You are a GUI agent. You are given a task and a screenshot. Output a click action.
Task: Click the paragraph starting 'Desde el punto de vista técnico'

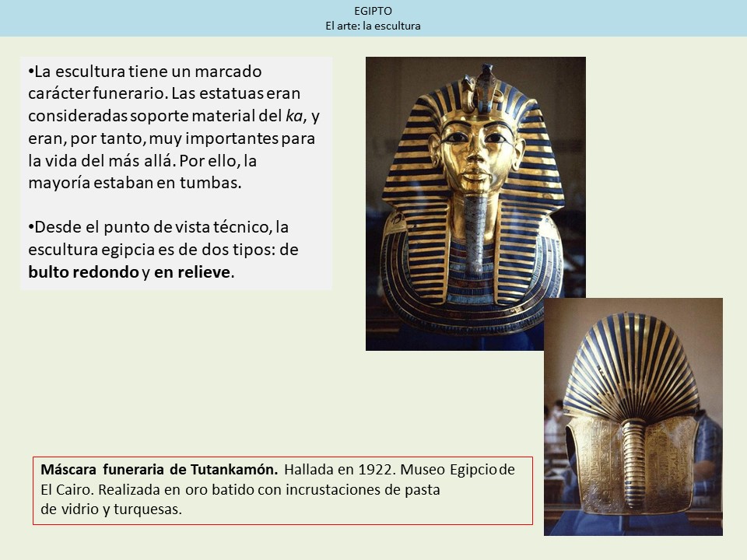click(163, 250)
